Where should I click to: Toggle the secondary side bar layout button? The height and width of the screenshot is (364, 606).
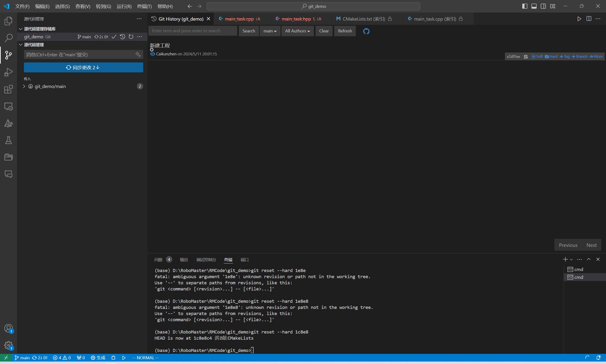tap(543, 6)
